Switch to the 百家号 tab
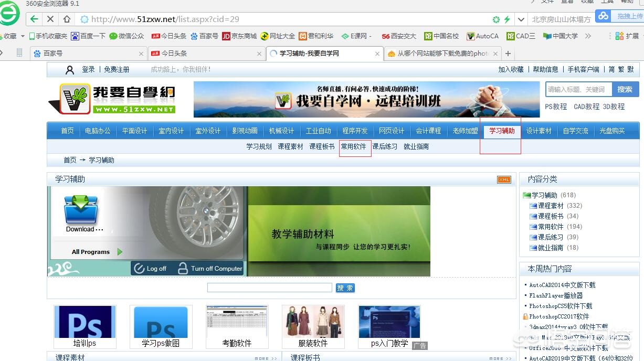Screen dimensions: 644x361 point(88,54)
